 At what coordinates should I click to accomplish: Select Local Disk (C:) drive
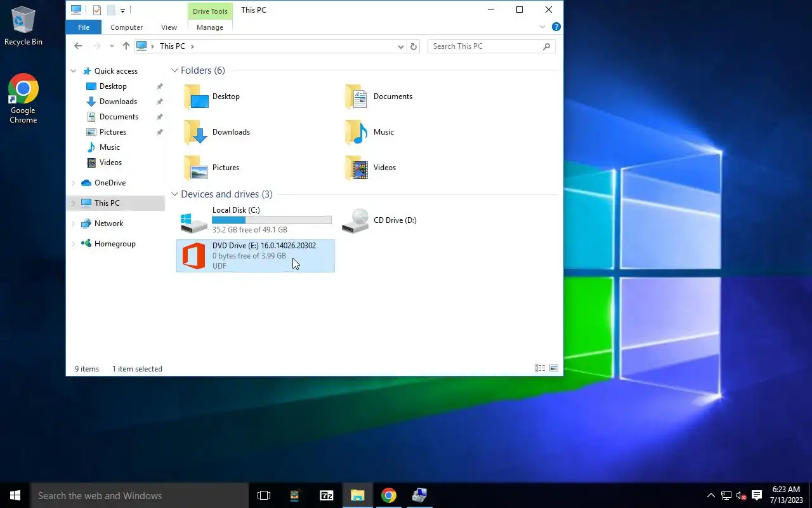coord(256,220)
